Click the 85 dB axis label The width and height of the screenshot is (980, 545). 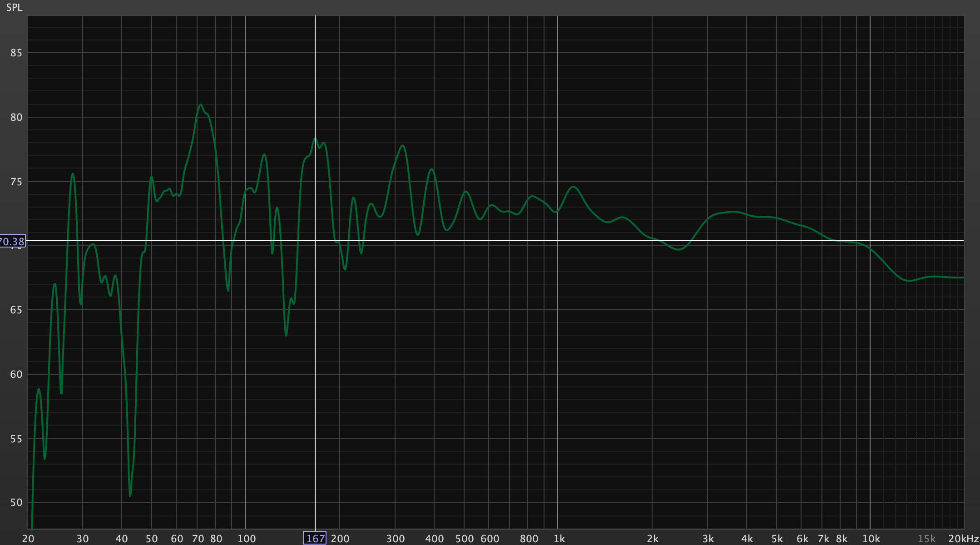point(16,53)
